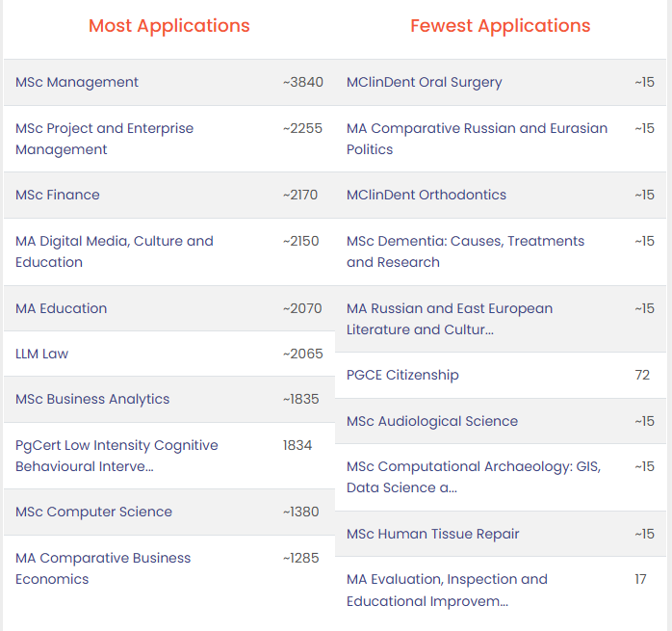Viewport: 672px width, 631px height.
Task: Open the LLM Law course
Action: pyautogui.click(x=42, y=354)
